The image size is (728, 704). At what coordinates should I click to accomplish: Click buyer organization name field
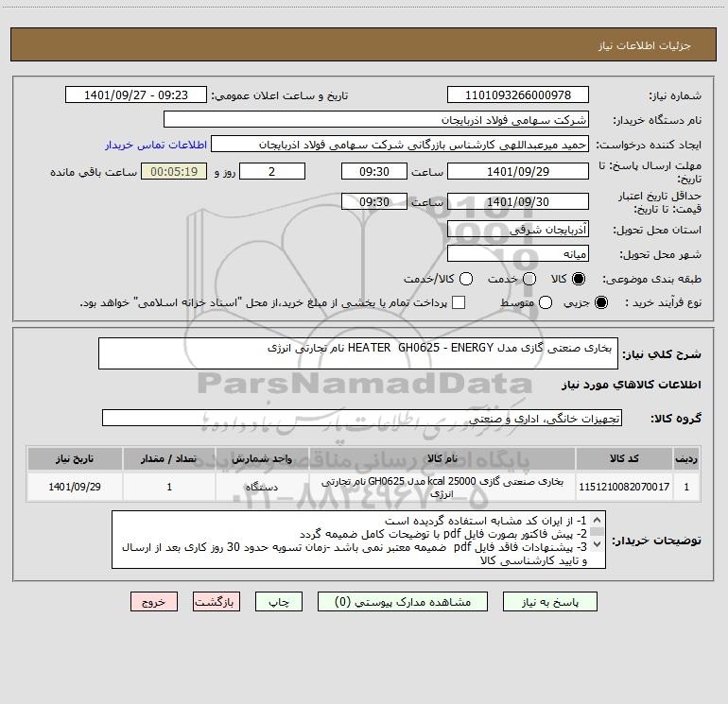pyautogui.click(x=376, y=120)
